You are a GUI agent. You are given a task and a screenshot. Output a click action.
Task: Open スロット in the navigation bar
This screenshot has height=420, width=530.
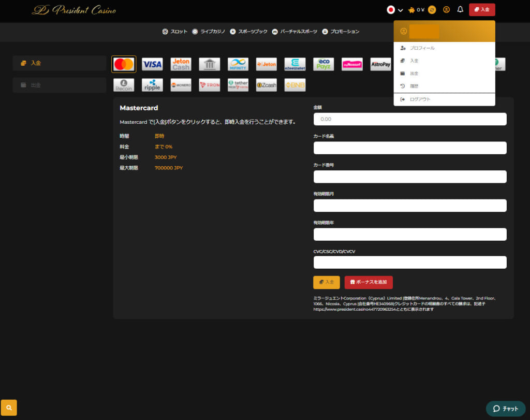[x=175, y=32]
